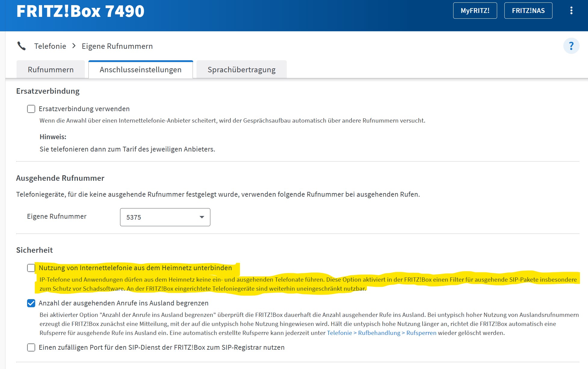Open the Sprachübertragung tab

coord(241,70)
